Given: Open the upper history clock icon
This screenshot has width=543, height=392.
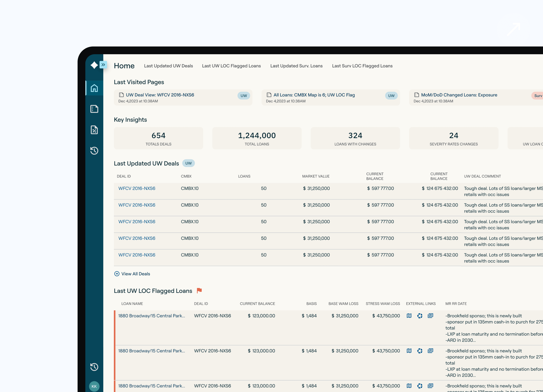Looking at the screenshot, I should pyautogui.click(x=94, y=150).
